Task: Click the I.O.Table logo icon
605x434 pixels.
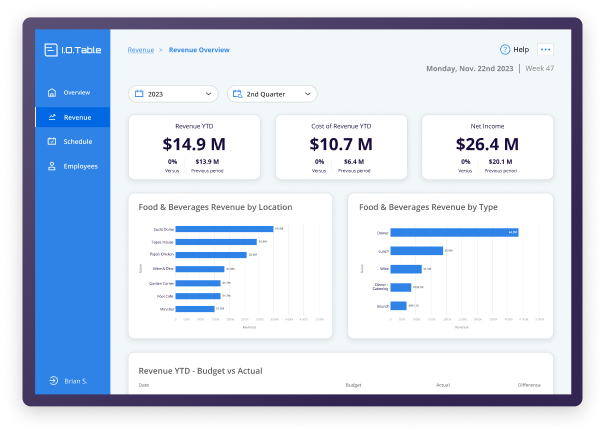Action: click(51, 50)
